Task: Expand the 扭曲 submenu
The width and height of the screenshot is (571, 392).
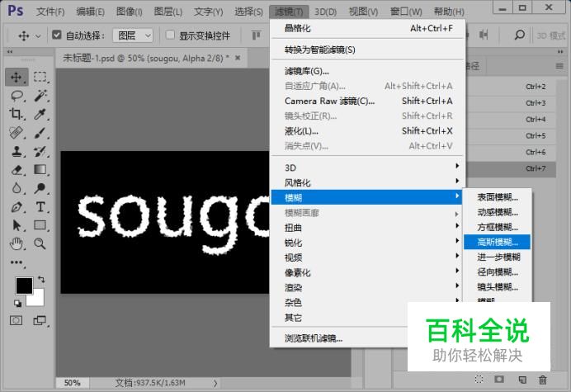Action: tap(368, 228)
